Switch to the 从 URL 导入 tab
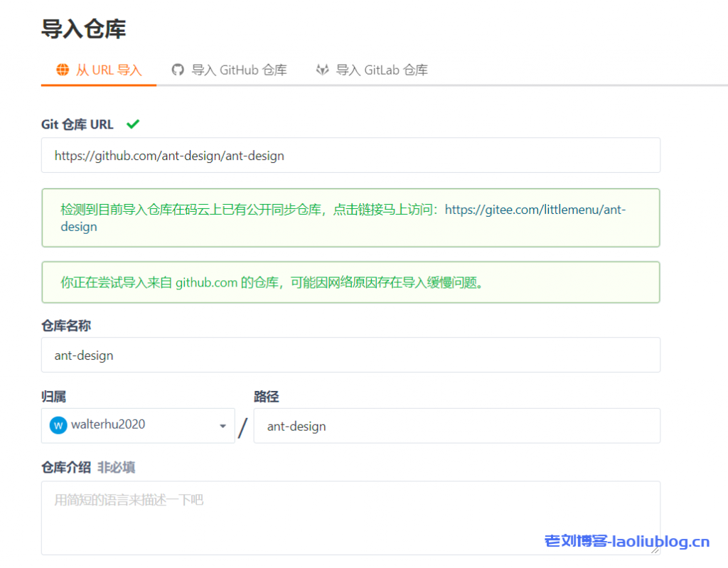 [x=108, y=70]
